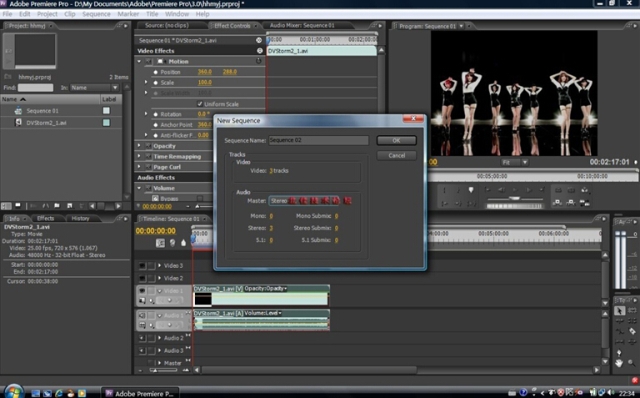Screen dimensions: 640x398
Task: Set unnumbered marker in Timeline panel
Action: 183,243
